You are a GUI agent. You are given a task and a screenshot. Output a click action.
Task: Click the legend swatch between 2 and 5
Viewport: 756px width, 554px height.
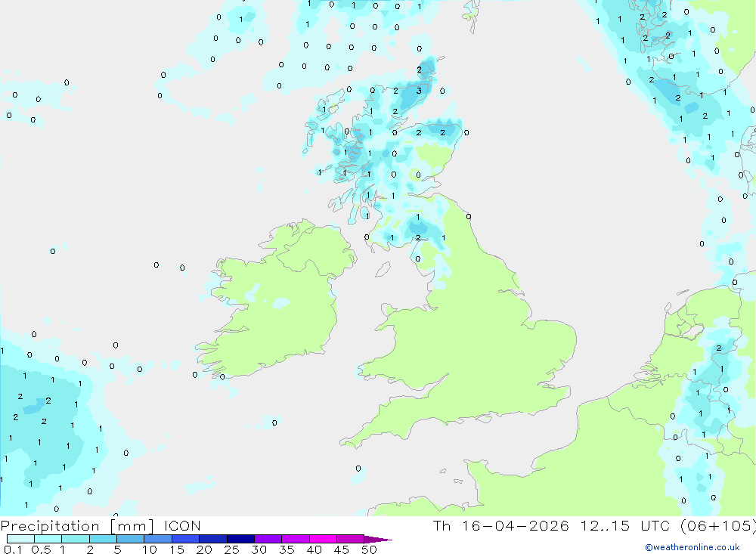[x=103, y=539]
